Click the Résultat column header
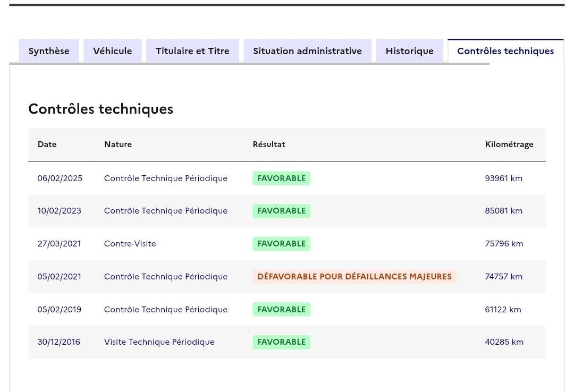 (269, 144)
